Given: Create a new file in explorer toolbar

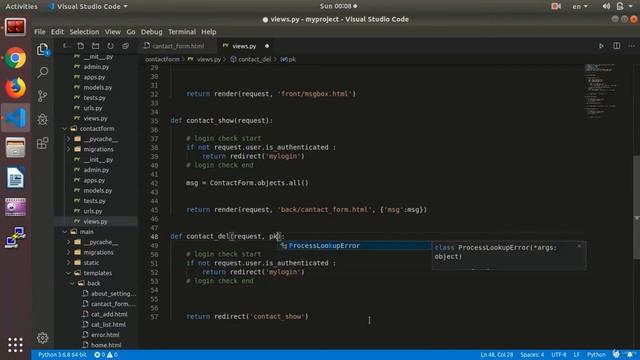Looking at the screenshot, I should point(80,46).
